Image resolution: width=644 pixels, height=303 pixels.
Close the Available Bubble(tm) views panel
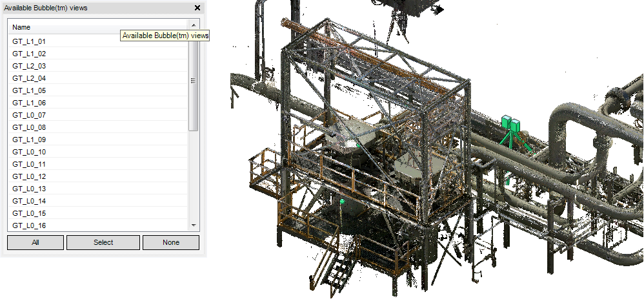pyautogui.click(x=197, y=7)
